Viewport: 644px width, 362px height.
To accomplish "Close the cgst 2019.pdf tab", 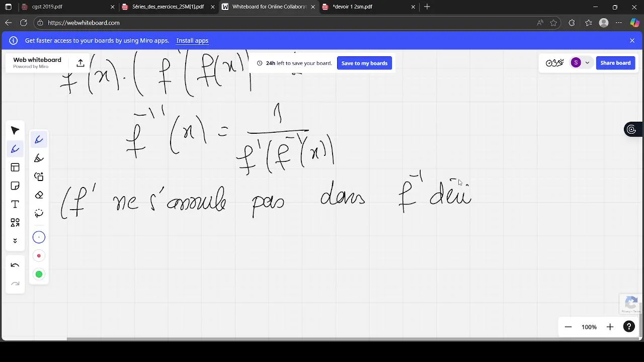I will pyautogui.click(x=112, y=7).
